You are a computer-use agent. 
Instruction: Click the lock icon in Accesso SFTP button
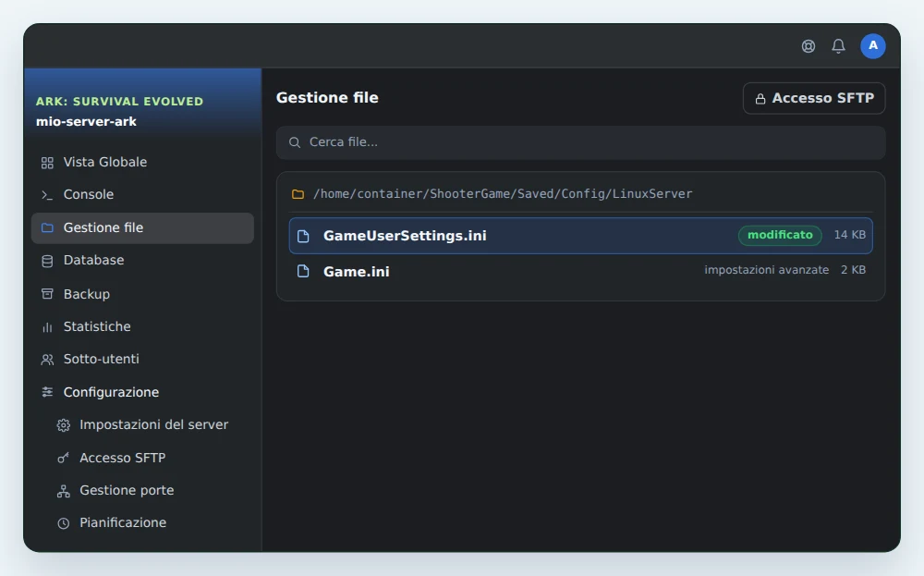point(760,99)
